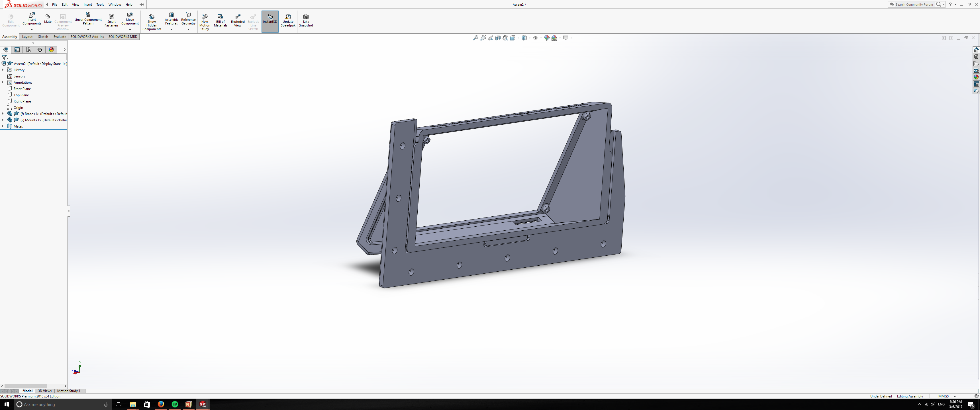The width and height of the screenshot is (980, 410).
Task: Click Show Hidden Components
Action: tap(152, 22)
